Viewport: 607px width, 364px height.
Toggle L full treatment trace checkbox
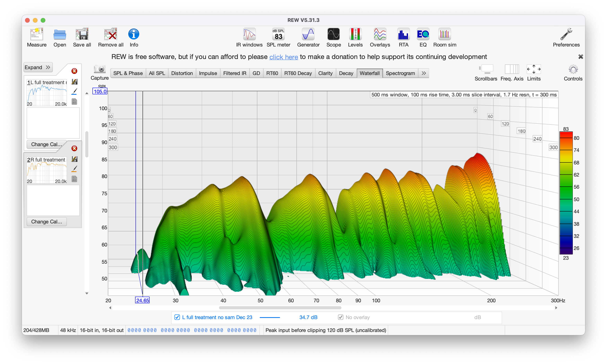[x=177, y=317]
